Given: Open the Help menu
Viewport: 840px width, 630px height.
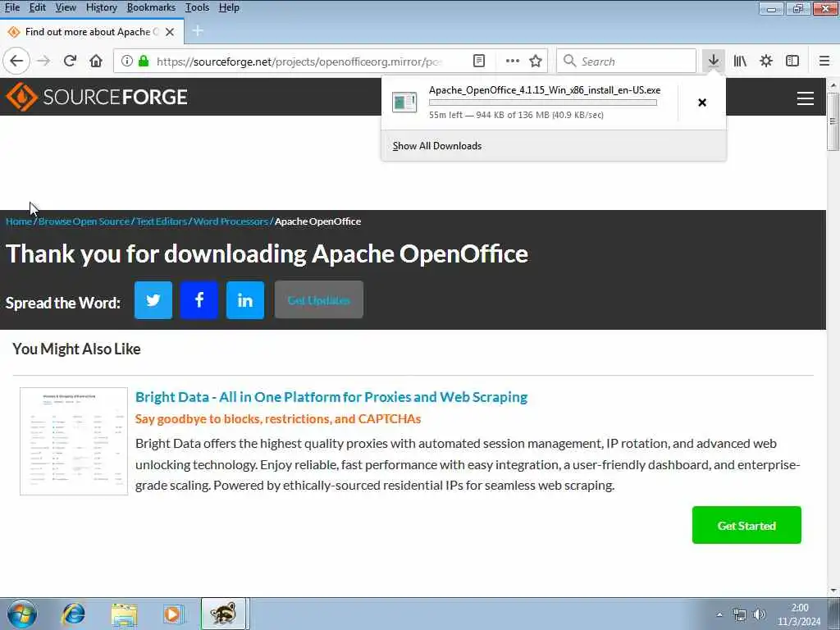Looking at the screenshot, I should tap(229, 7).
